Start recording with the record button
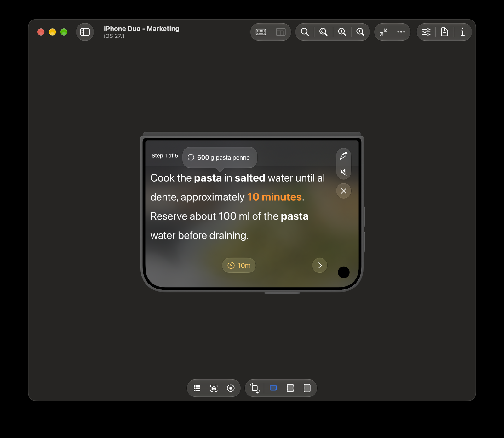The height and width of the screenshot is (438, 504). (x=231, y=388)
